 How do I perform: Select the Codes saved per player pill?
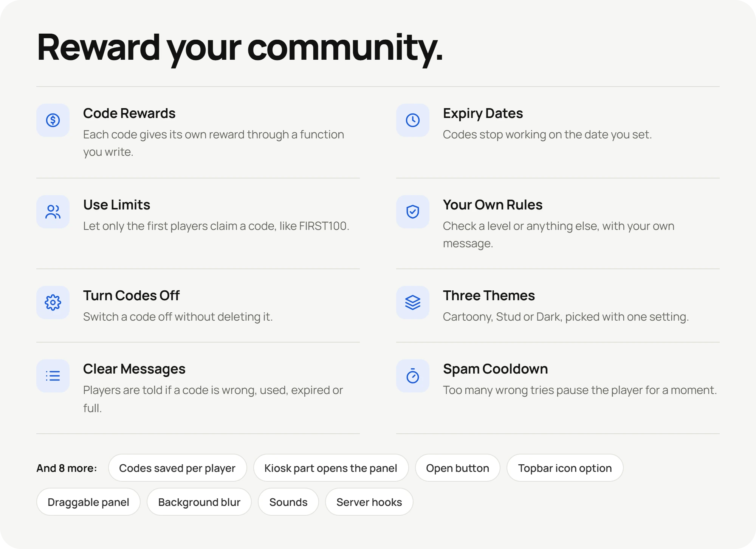pyautogui.click(x=177, y=468)
